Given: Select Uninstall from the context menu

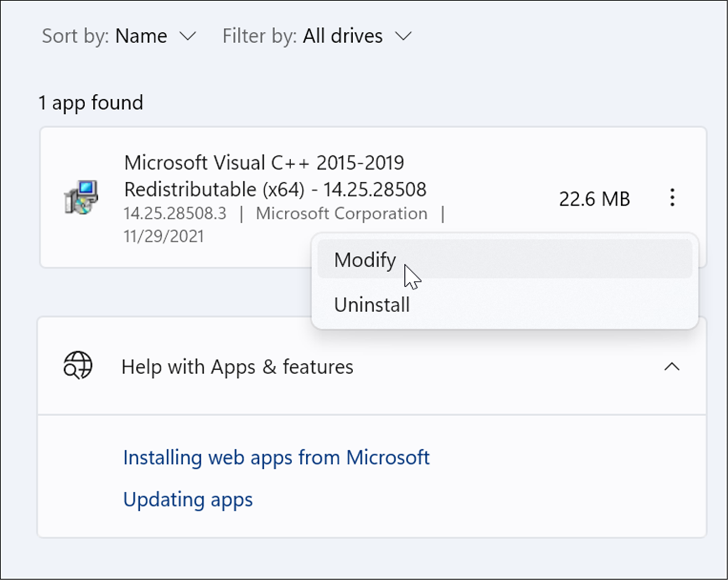Looking at the screenshot, I should [x=372, y=304].
